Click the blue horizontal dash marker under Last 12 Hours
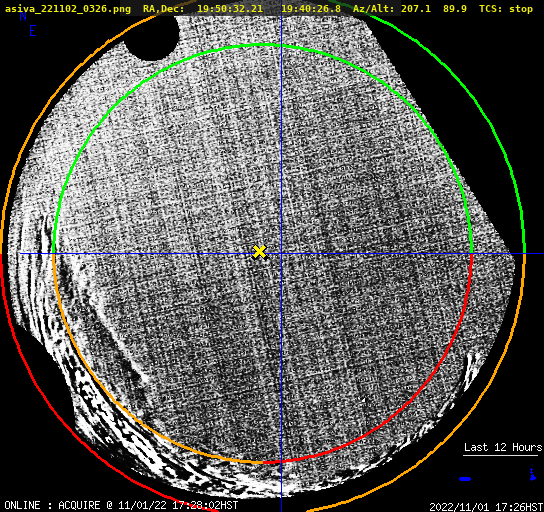Image resolution: width=544 pixels, height=512 pixels. [x=465, y=479]
